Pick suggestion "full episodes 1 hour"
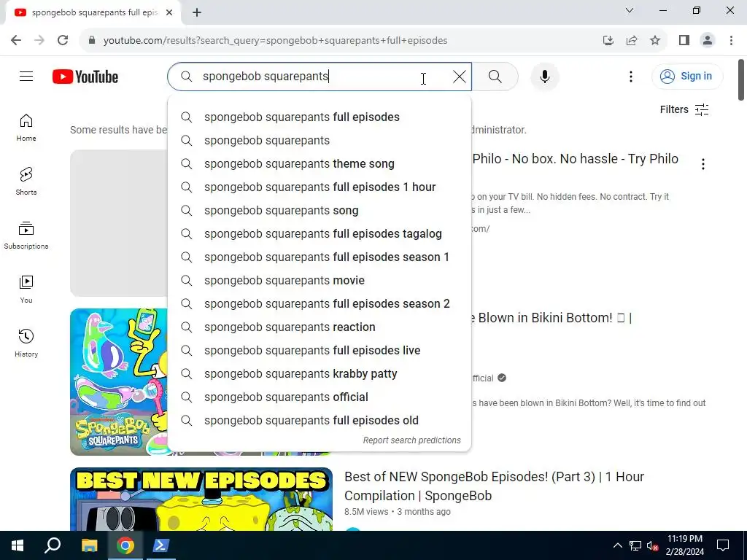 320,187
